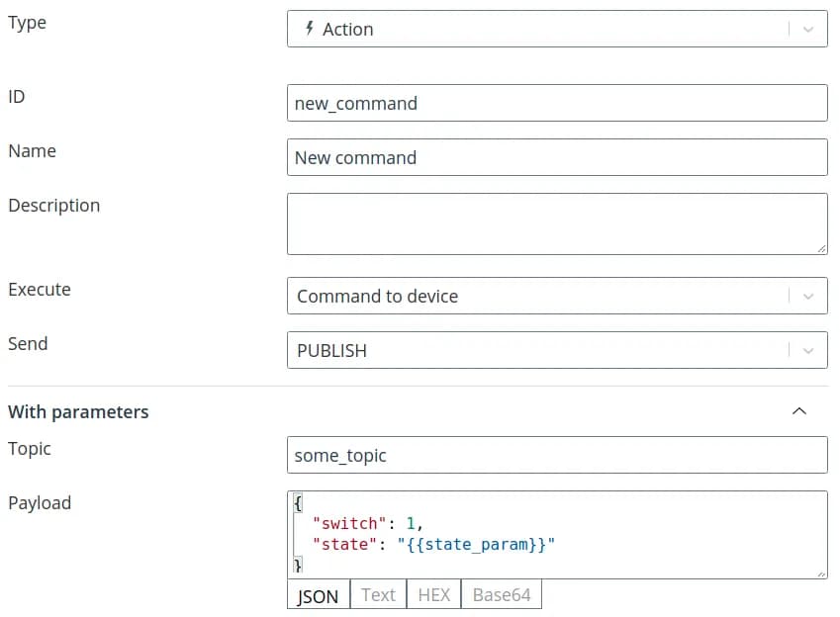The height and width of the screenshot is (617, 840).
Task: Click the ID field containing new_command
Action: click(556, 103)
